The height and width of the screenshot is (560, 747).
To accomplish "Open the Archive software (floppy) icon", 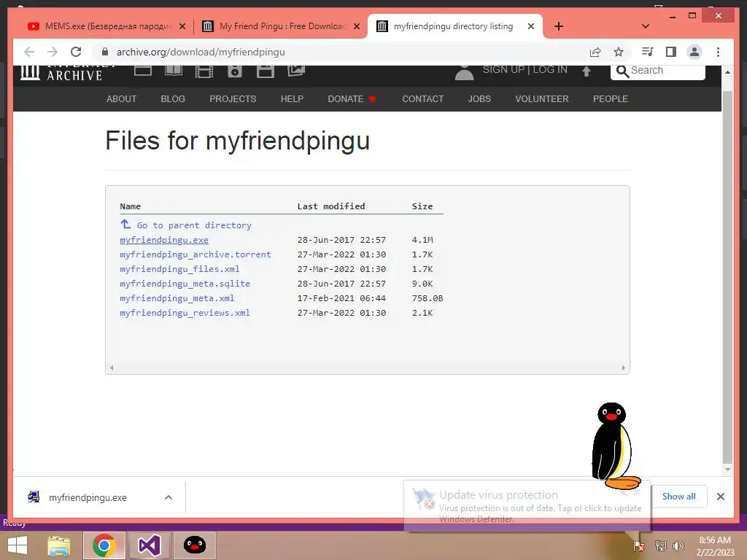I will coord(266,71).
